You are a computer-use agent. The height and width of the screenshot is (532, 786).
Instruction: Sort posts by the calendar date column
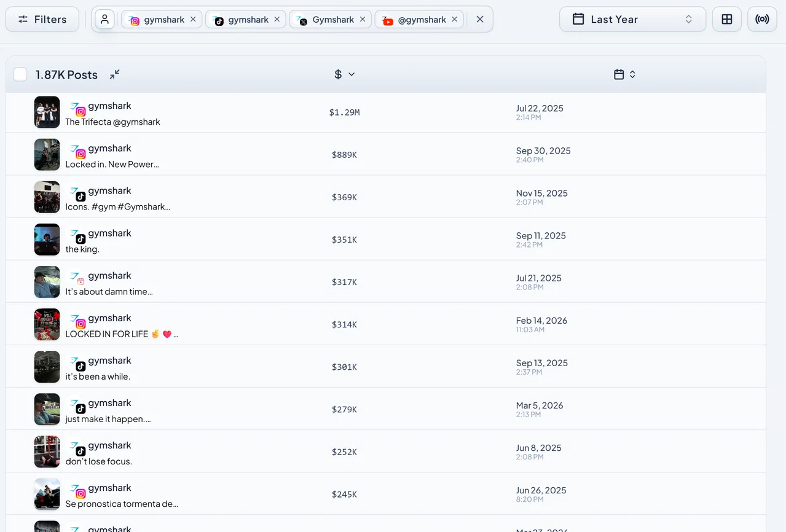624,74
